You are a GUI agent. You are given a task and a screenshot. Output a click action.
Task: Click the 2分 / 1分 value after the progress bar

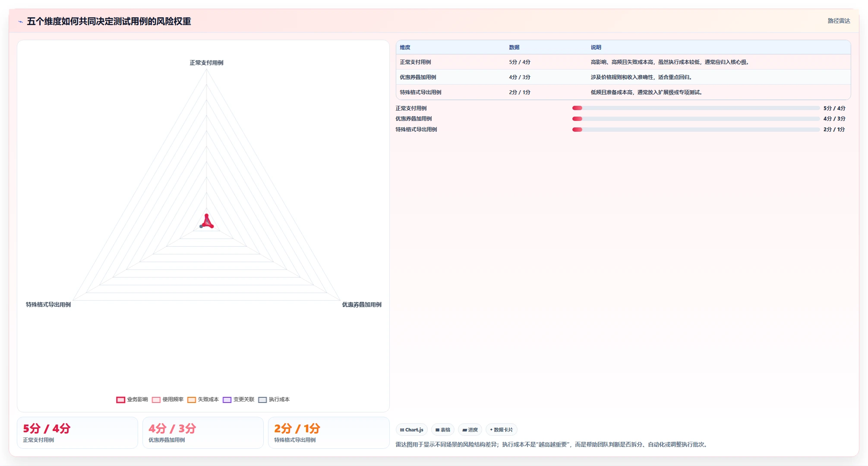pyautogui.click(x=834, y=130)
